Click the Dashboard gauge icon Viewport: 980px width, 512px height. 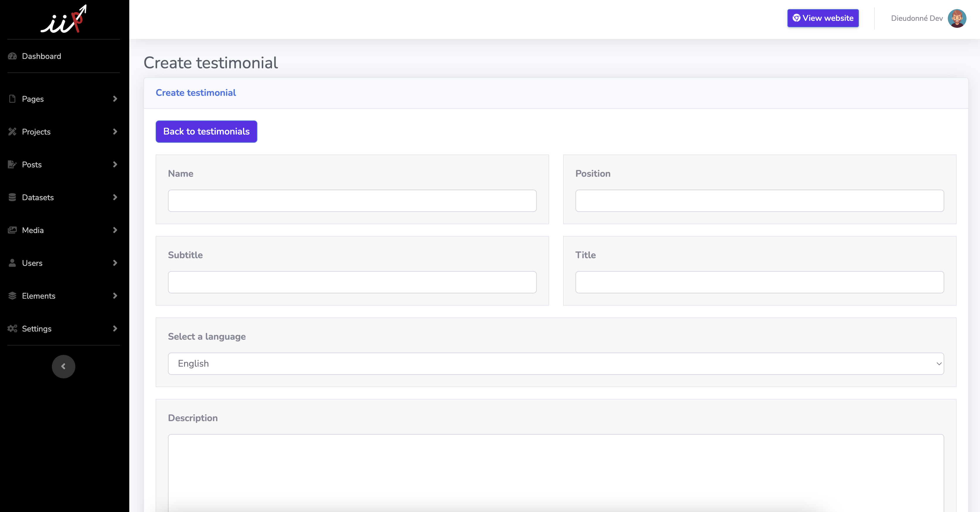[12, 56]
